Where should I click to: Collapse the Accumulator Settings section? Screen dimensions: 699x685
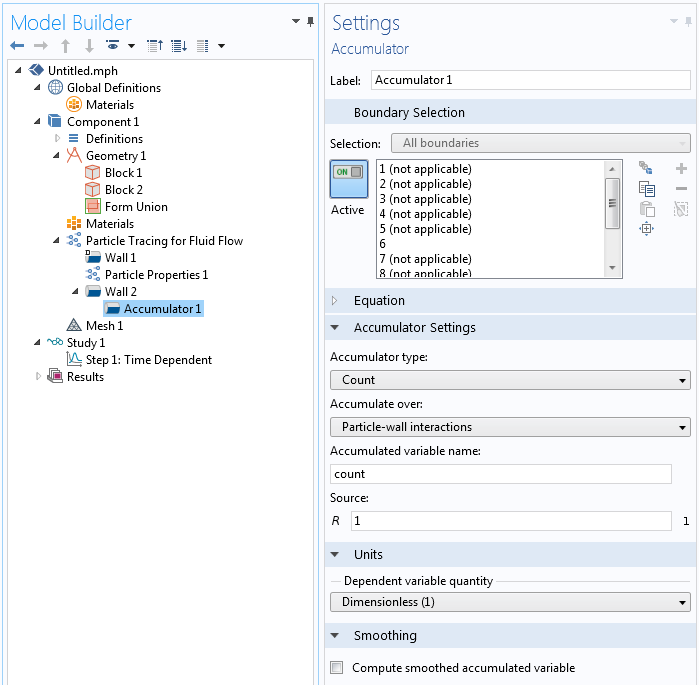coord(335,328)
